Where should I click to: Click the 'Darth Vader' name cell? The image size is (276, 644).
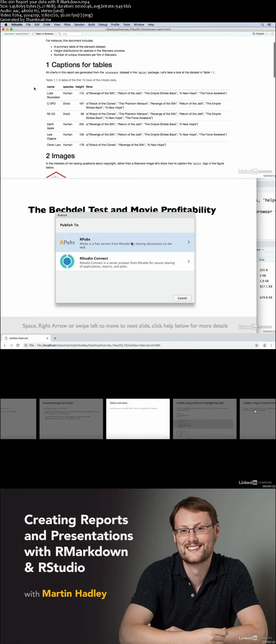pyautogui.click(x=50, y=126)
